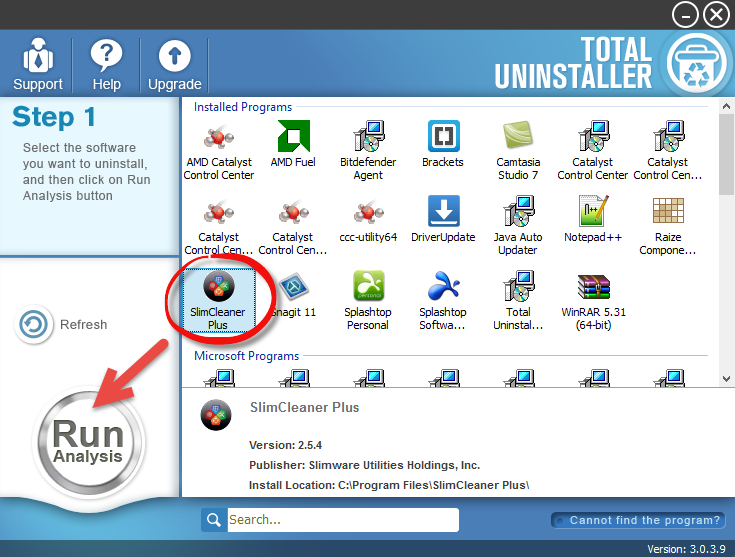Image resolution: width=735 pixels, height=557 pixels.
Task: Click the Version: 3.0.3.9 status text
Action: pos(686,549)
